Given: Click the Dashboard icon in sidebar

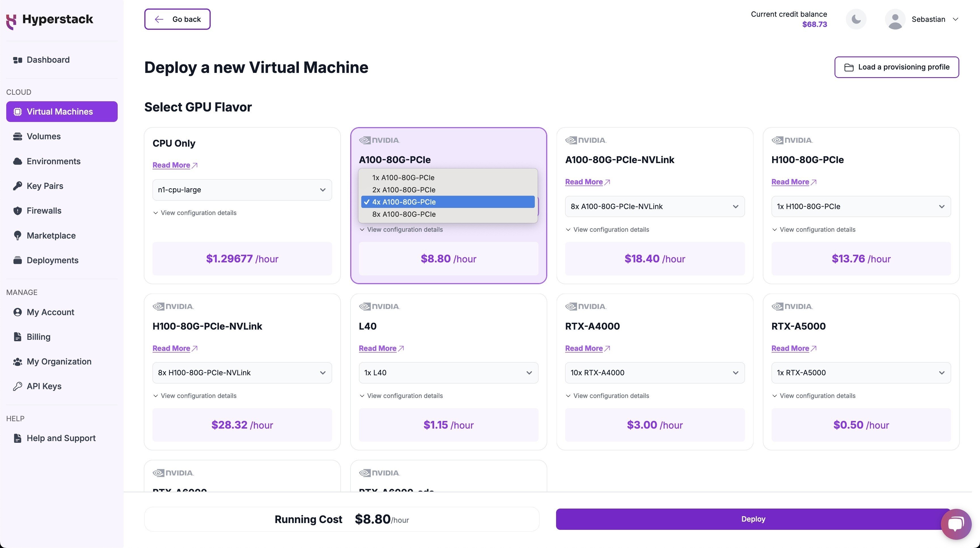Looking at the screenshot, I should click(16, 59).
